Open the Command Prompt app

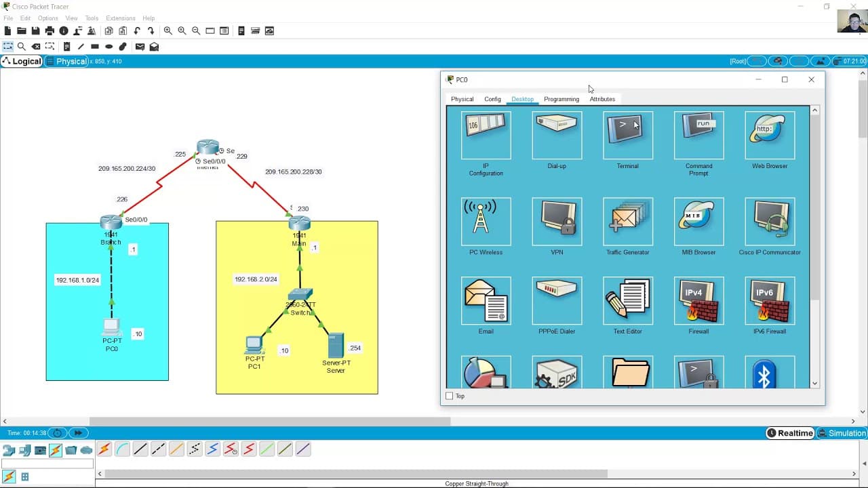tap(698, 136)
